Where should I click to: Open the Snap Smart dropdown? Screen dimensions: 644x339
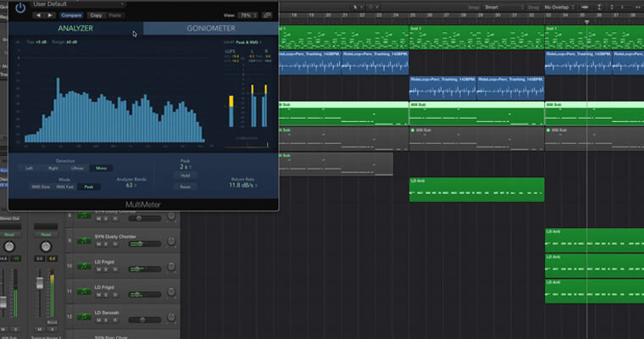[x=503, y=7]
